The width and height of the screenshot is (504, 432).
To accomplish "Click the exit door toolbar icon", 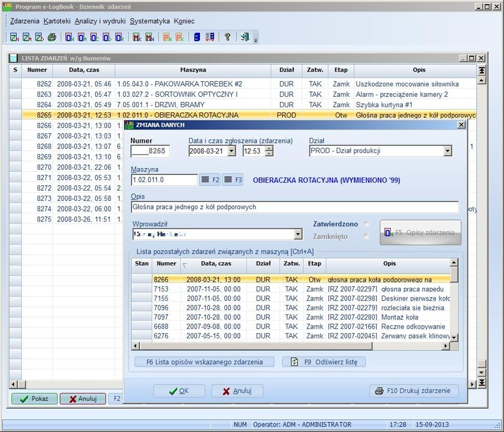I will point(244,37).
